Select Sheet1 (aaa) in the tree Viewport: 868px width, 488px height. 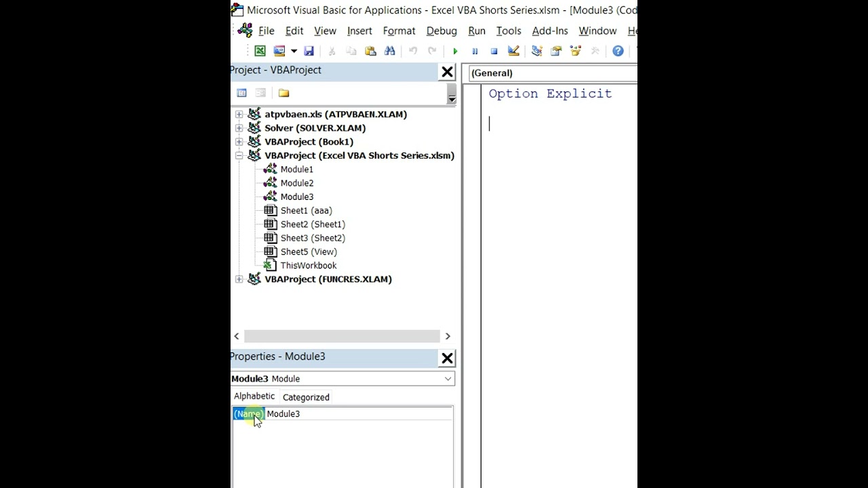pyautogui.click(x=307, y=211)
